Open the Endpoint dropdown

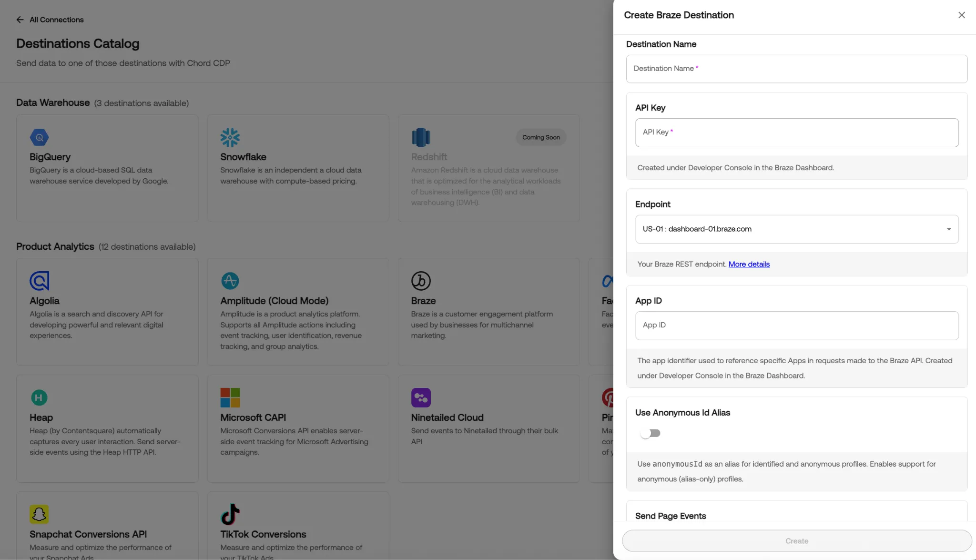[797, 229]
